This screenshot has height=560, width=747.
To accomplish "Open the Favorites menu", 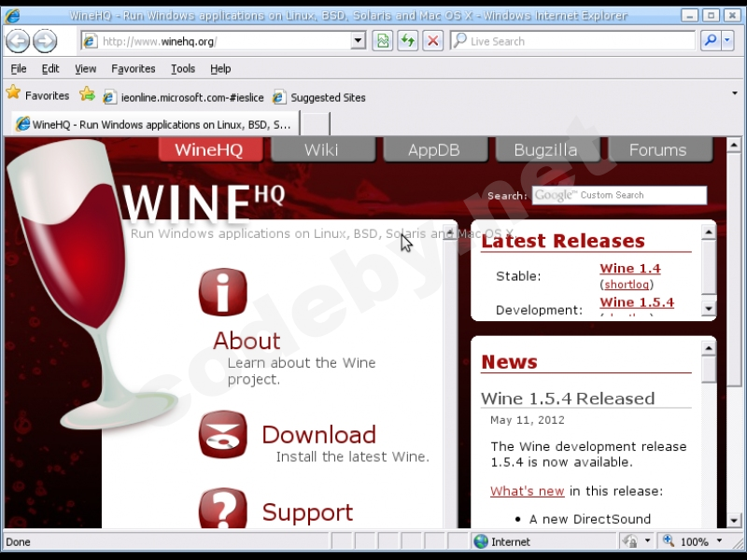I will click(134, 69).
